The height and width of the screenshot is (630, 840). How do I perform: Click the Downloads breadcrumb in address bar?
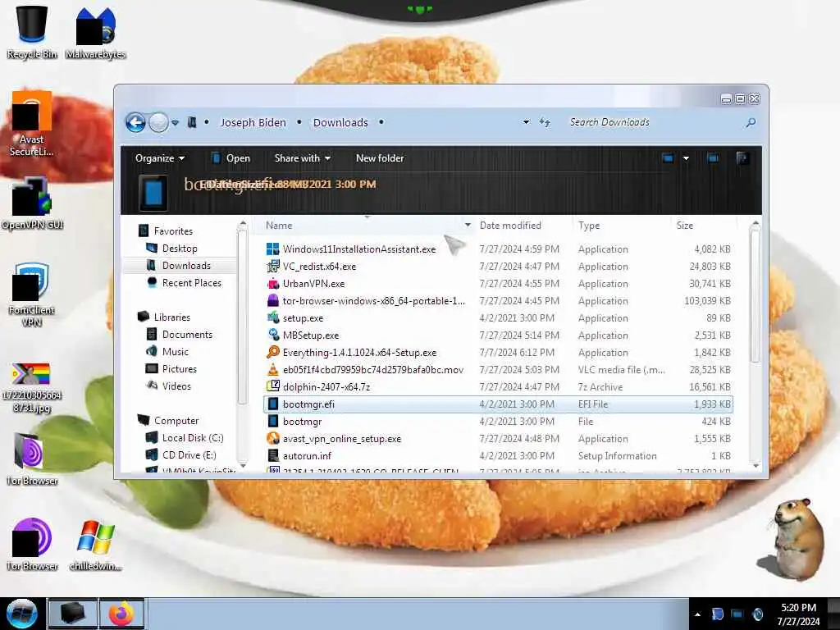coord(340,123)
